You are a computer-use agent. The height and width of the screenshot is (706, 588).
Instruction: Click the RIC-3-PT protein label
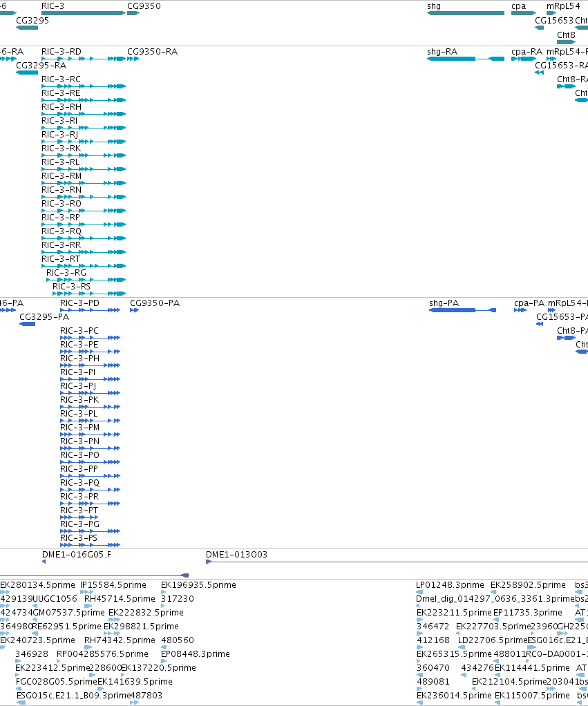79,510
